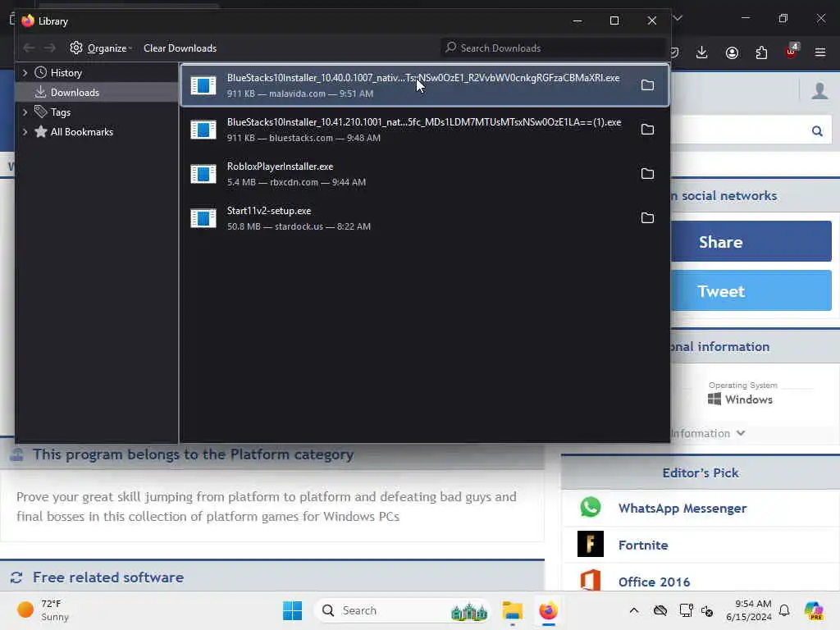Select Tags in Library sidebar
Viewport: 840px width, 630px height.
(x=97, y=112)
